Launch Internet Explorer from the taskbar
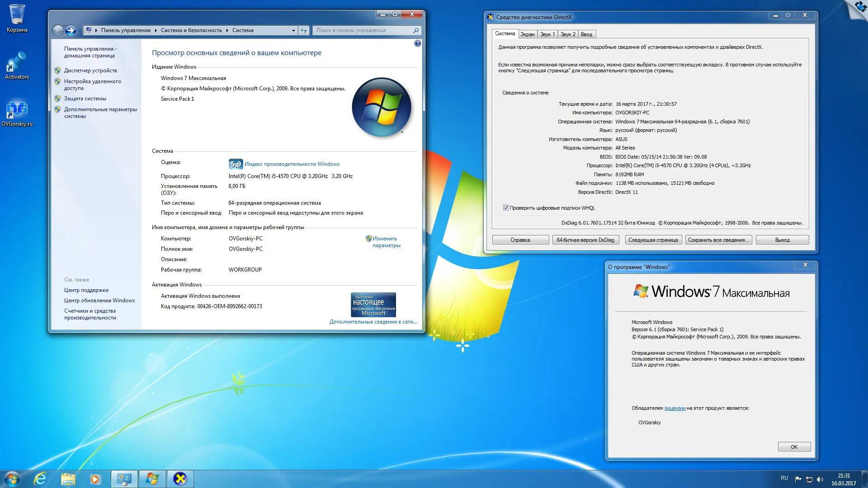 pyautogui.click(x=40, y=479)
